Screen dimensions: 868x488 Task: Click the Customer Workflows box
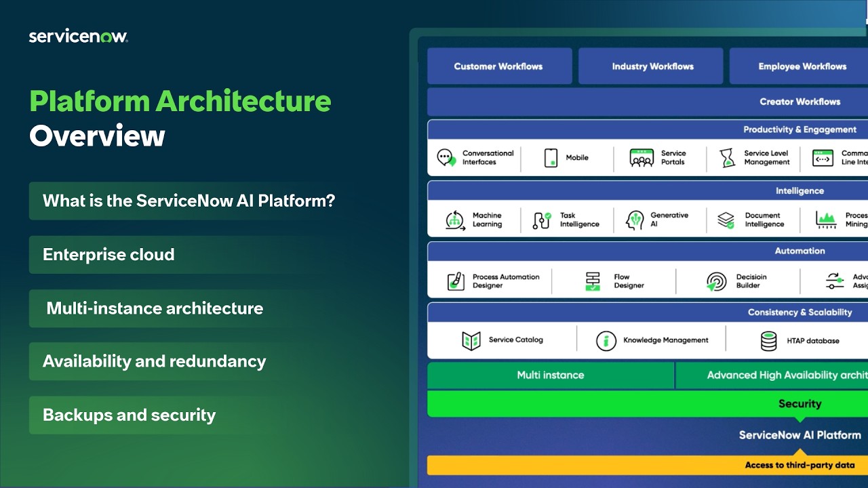click(499, 66)
